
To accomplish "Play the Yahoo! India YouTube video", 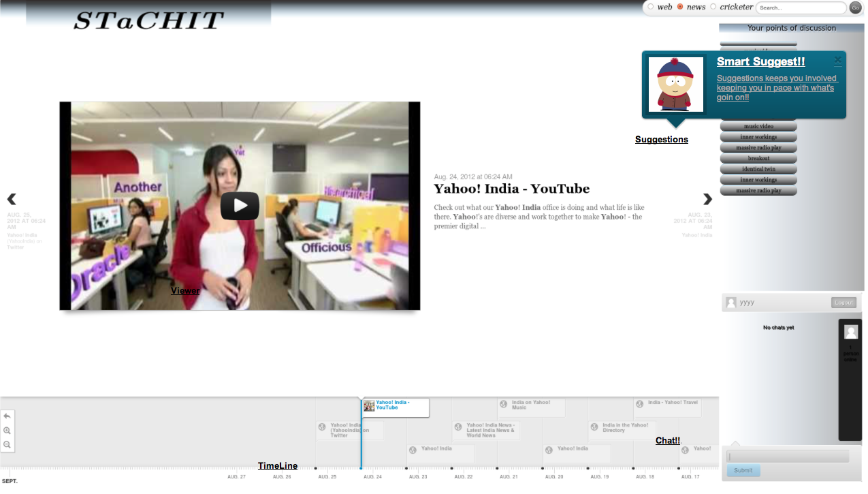I will pyautogui.click(x=240, y=206).
